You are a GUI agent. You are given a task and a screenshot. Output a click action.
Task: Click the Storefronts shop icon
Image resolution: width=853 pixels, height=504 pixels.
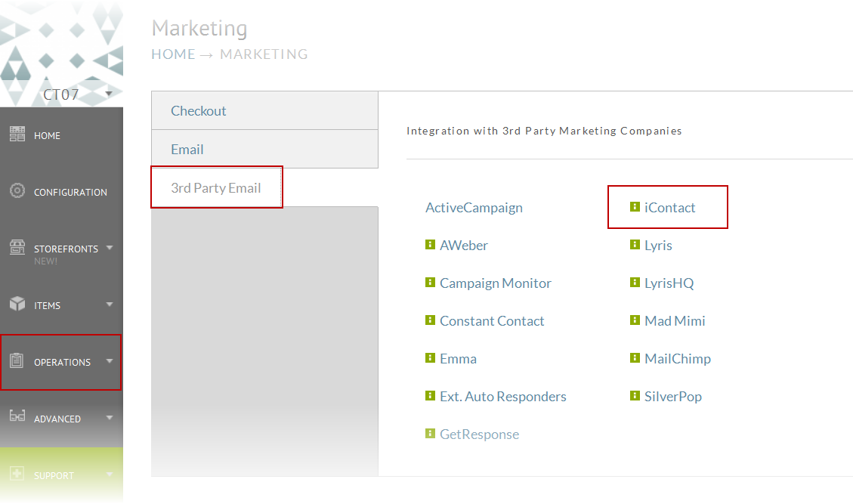[x=17, y=247]
